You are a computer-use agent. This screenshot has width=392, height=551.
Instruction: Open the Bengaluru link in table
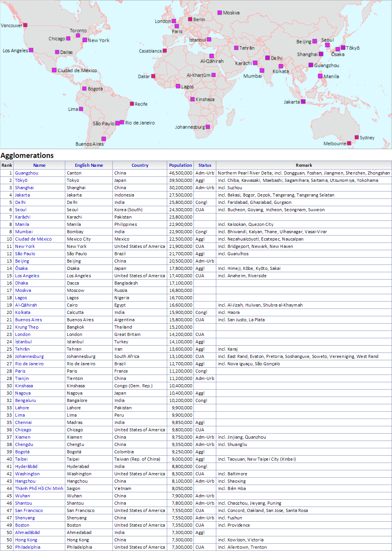pos(25,400)
